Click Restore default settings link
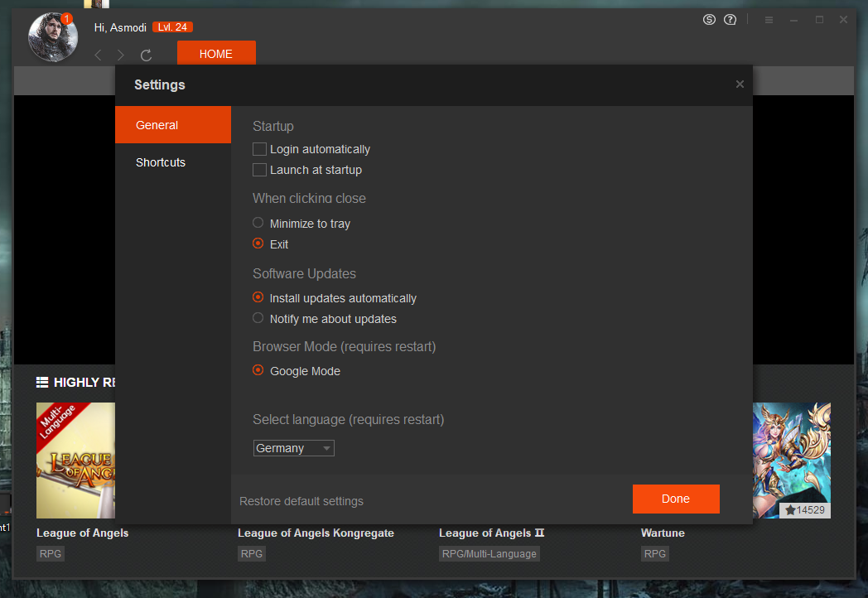This screenshot has width=868, height=598. [x=301, y=501]
